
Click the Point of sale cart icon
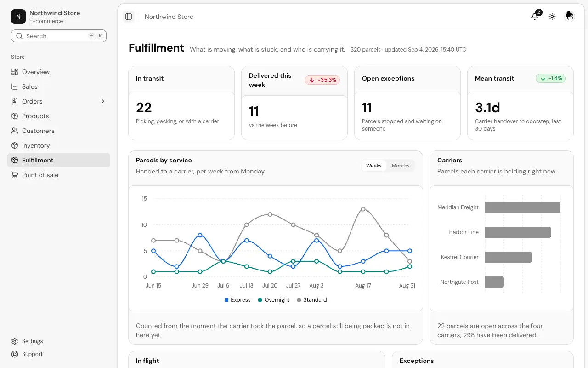tap(15, 175)
